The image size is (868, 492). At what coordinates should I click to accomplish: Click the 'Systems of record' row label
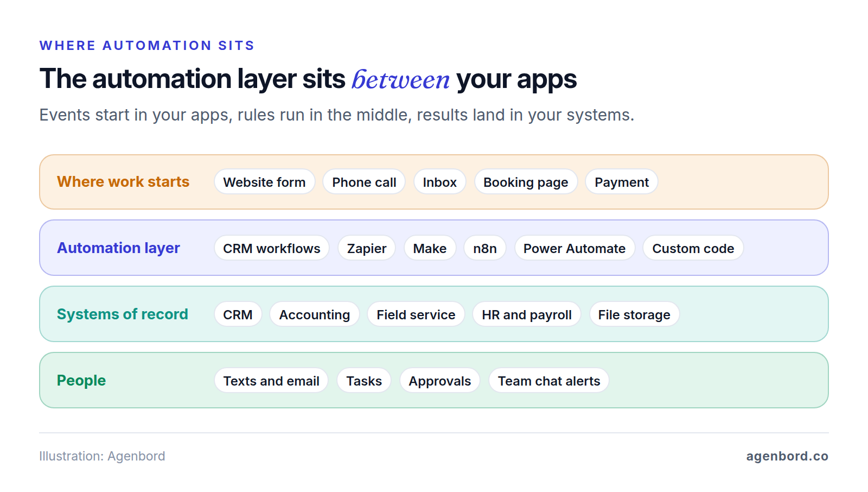pos(123,314)
